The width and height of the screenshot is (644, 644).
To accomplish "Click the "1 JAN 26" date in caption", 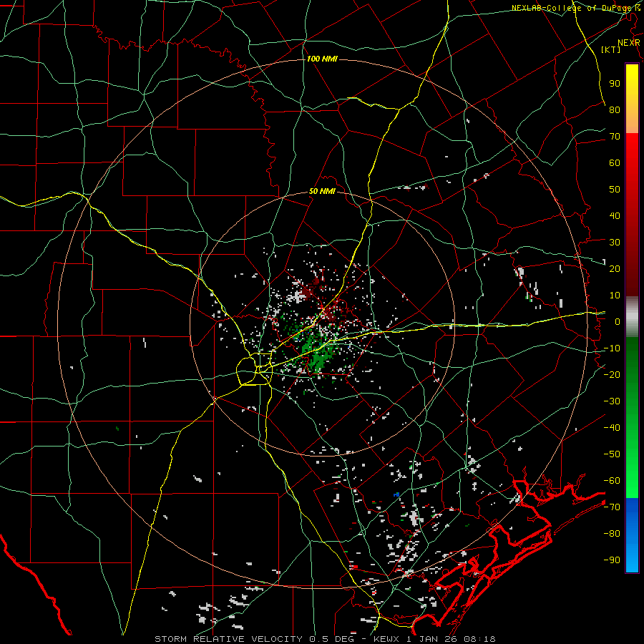I will 432,639.
